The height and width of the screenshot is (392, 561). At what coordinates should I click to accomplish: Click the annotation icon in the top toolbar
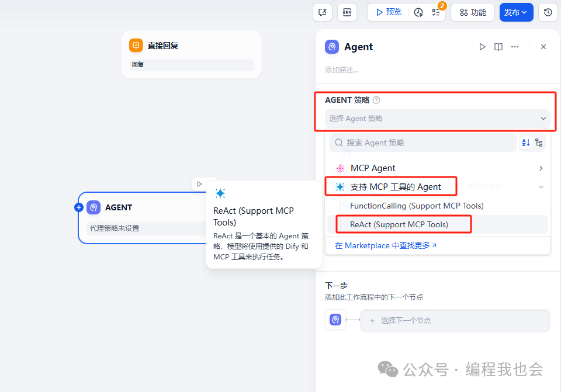[x=323, y=12]
